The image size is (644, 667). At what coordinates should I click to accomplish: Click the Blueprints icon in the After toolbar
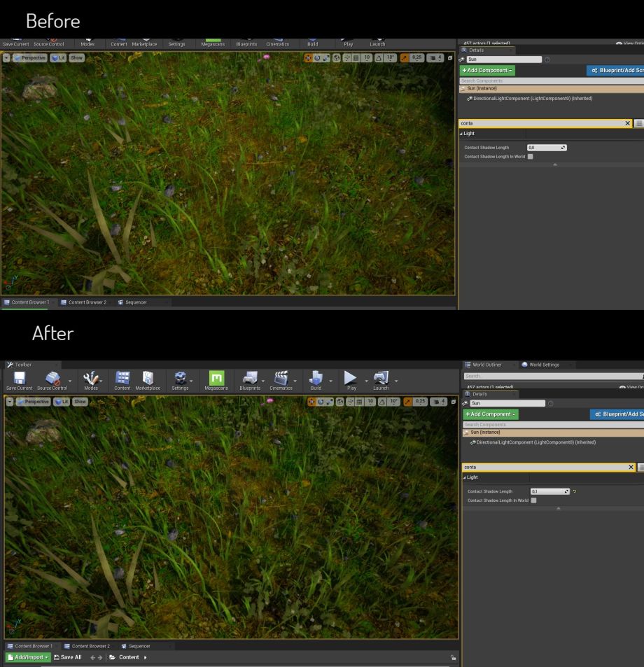[x=250, y=377]
